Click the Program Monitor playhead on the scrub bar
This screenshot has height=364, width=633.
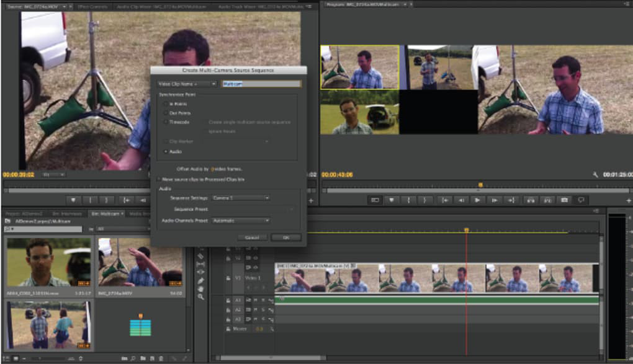click(480, 185)
